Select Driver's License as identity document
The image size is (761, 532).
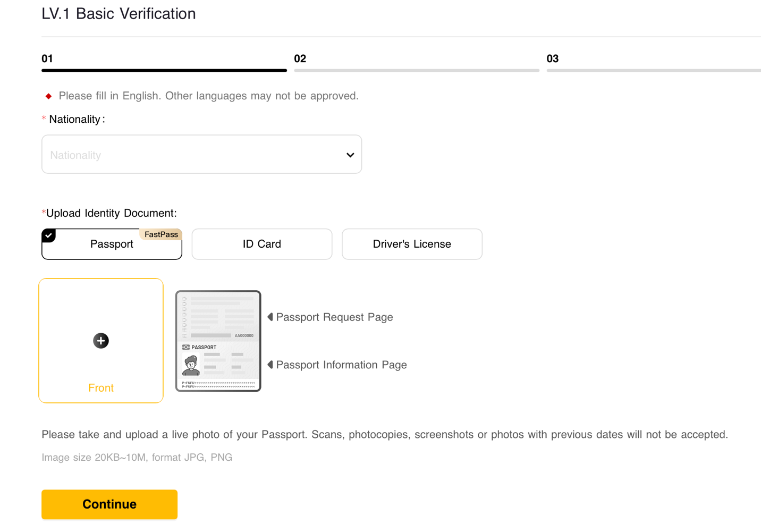pyautogui.click(x=412, y=244)
